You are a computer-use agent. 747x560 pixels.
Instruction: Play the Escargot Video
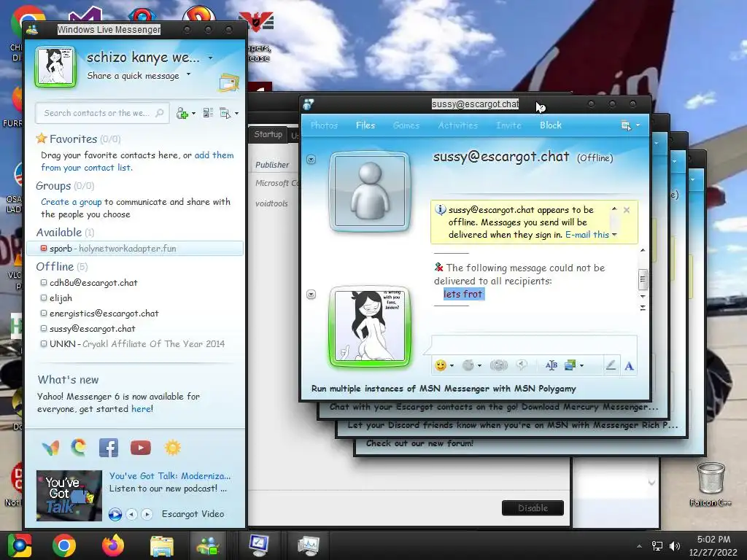(x=115, y=514)
